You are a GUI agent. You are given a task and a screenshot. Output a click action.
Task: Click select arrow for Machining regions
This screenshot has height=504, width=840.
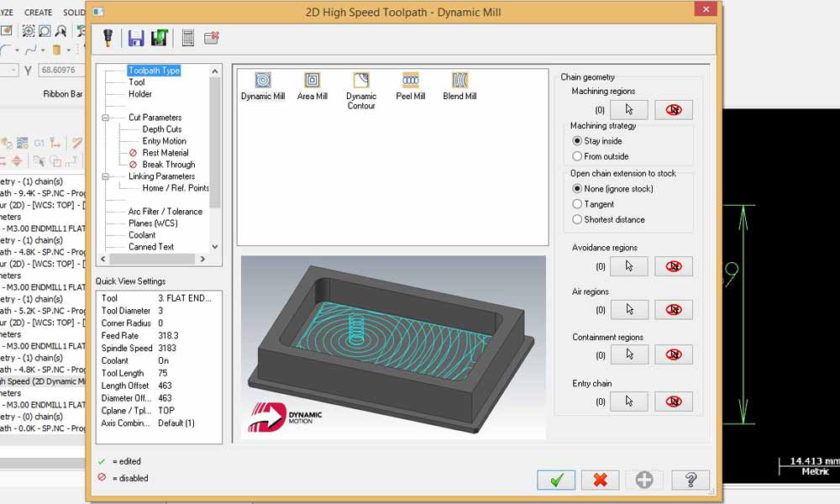point(629,110)
